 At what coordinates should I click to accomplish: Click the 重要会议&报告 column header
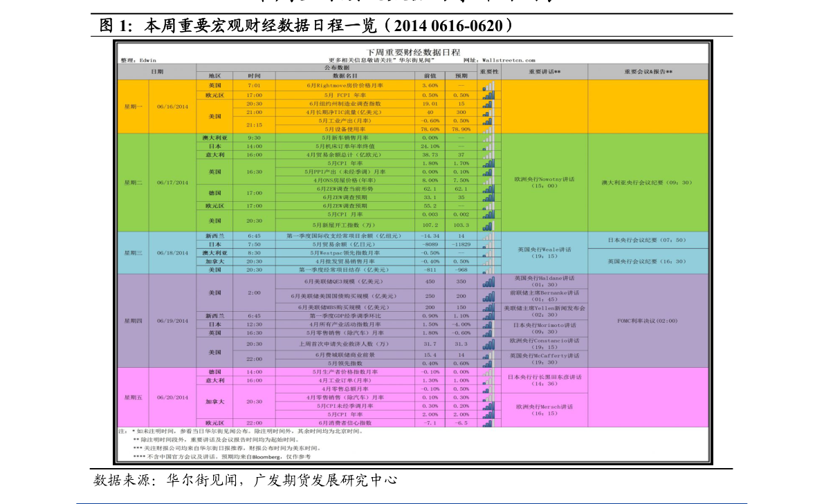coord(648,71)
